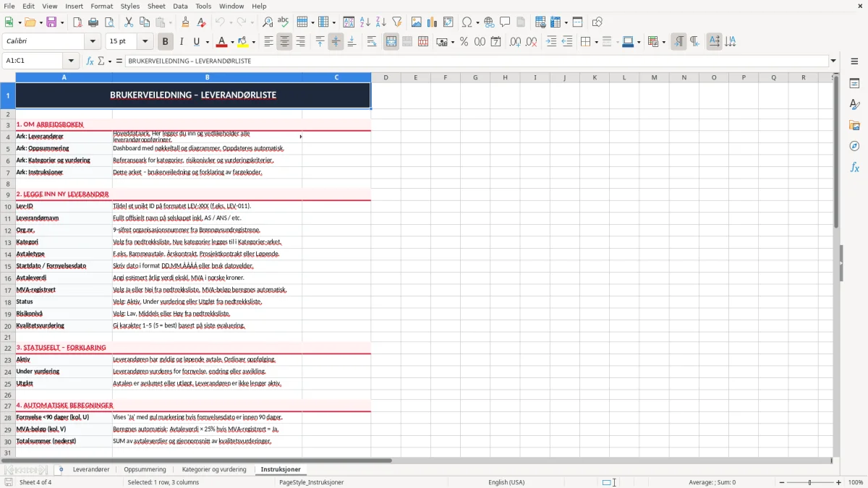The image size is (868, 488).
Task: Toggle Wrap Text button
Action: (372, 42)
